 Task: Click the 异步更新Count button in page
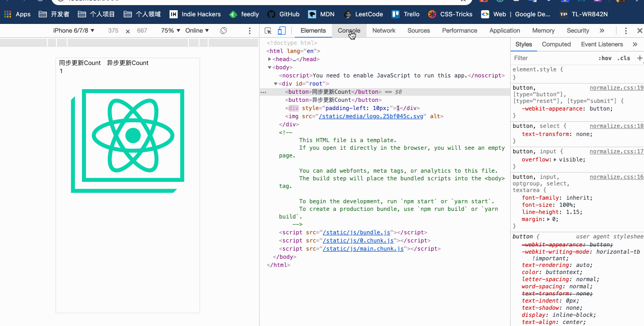pyautogui.click(x=128, y=63)
